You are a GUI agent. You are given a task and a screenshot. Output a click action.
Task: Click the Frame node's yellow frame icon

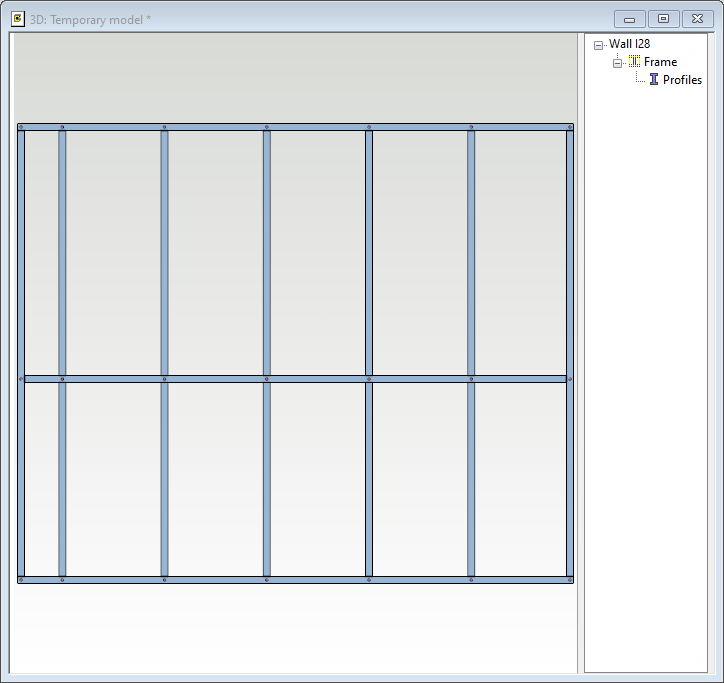tap(635, 62)
